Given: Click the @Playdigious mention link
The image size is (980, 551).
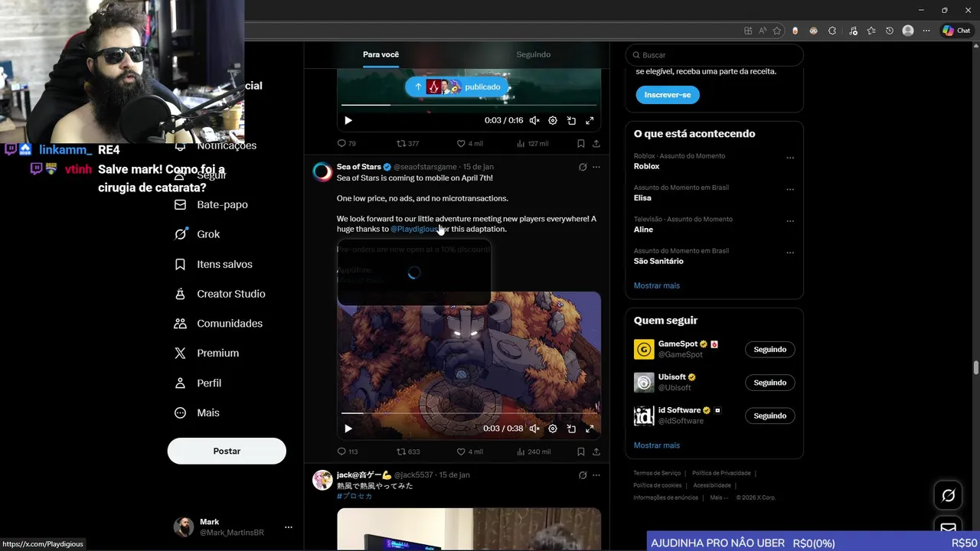Looking at the screenshot, I should click(x=414, y=229).
